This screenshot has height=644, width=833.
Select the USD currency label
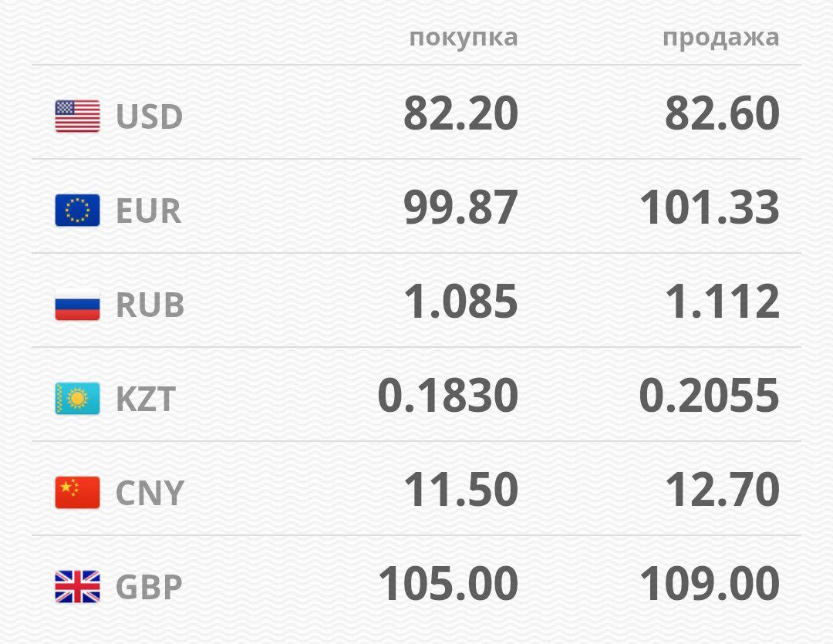149,116
